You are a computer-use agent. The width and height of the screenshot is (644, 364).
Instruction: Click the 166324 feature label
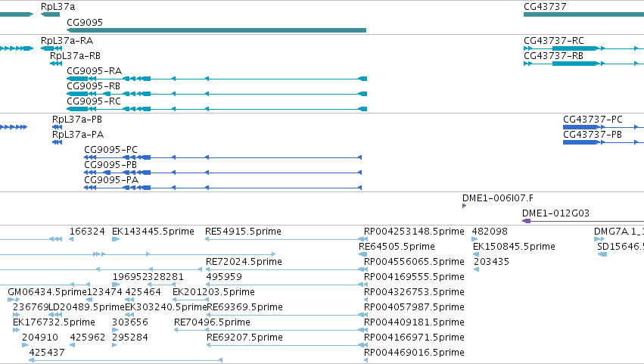(87, 232)
